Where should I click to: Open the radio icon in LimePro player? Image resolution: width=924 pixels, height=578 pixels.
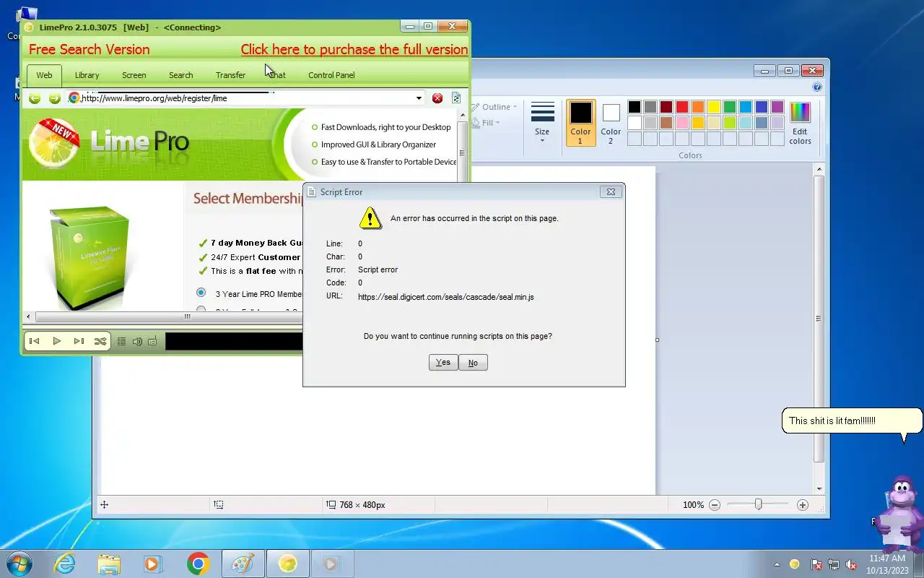152,341
